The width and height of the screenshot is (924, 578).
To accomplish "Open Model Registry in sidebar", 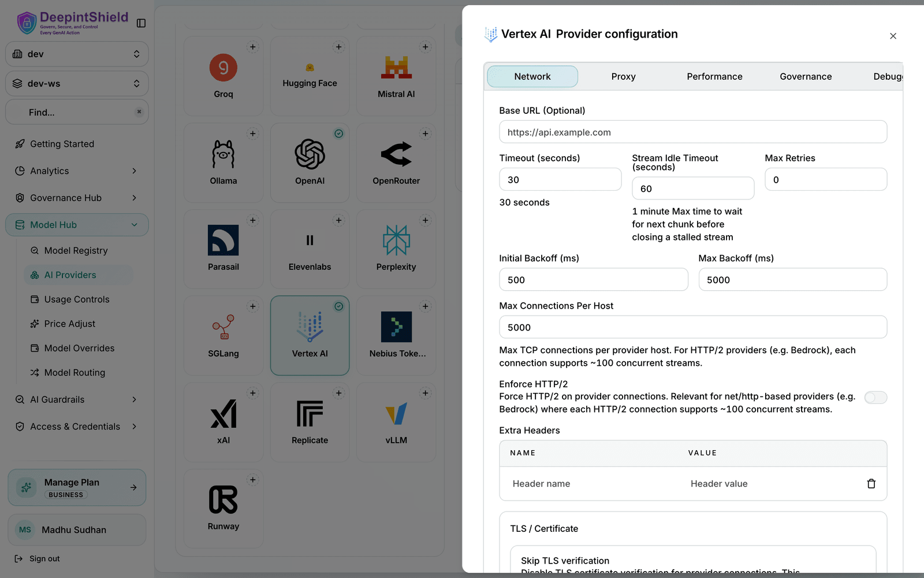I will click(79, 250).
